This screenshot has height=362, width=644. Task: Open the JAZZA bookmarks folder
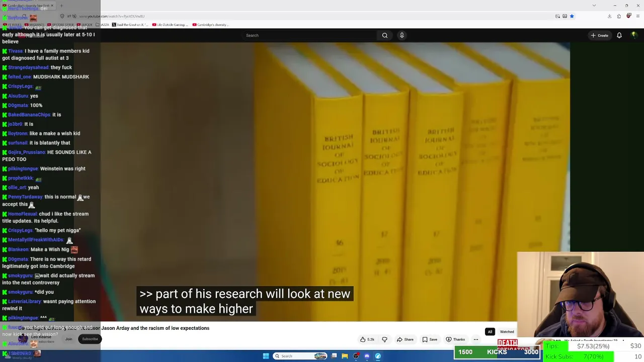103,25
